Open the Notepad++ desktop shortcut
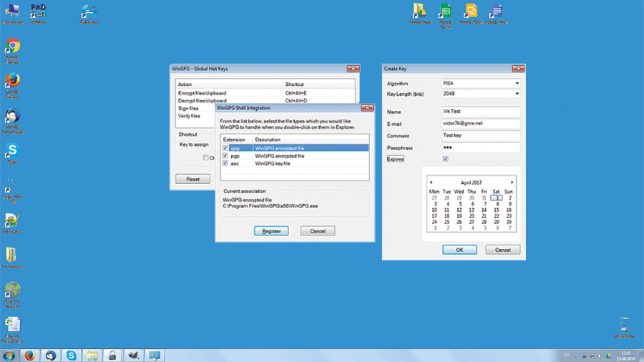Viewport: 644px width, 362px height. pos(12,223)
